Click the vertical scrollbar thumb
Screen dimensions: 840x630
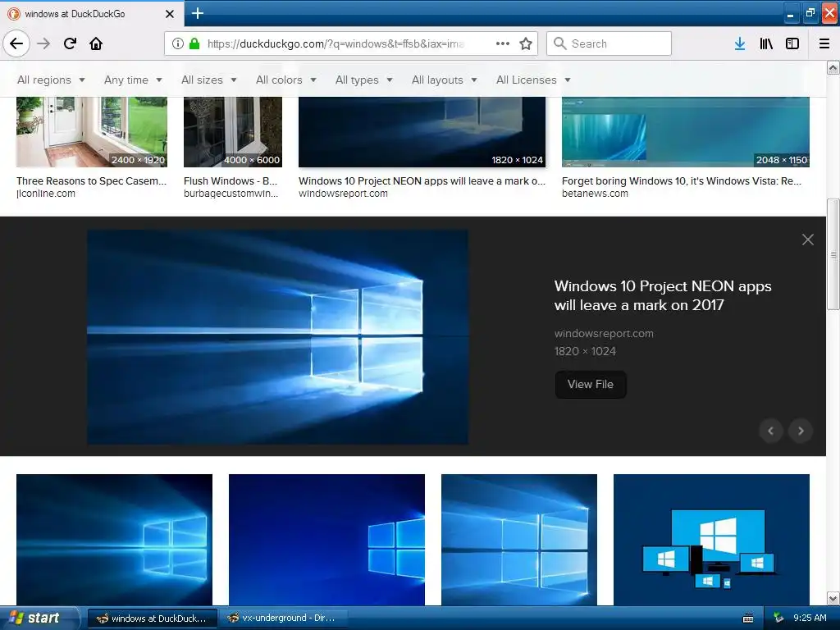click(x=833, y=254)
